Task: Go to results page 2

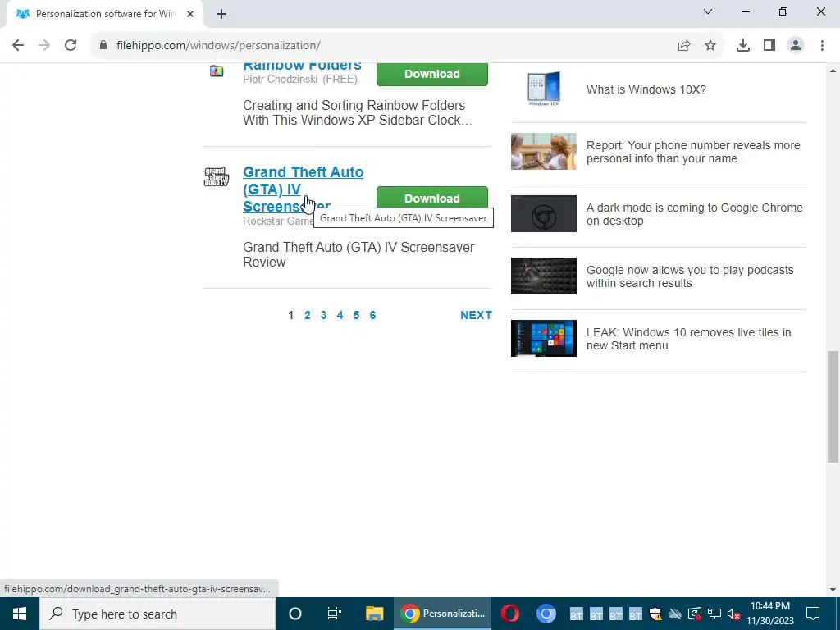Action: [x=307, y=315]
